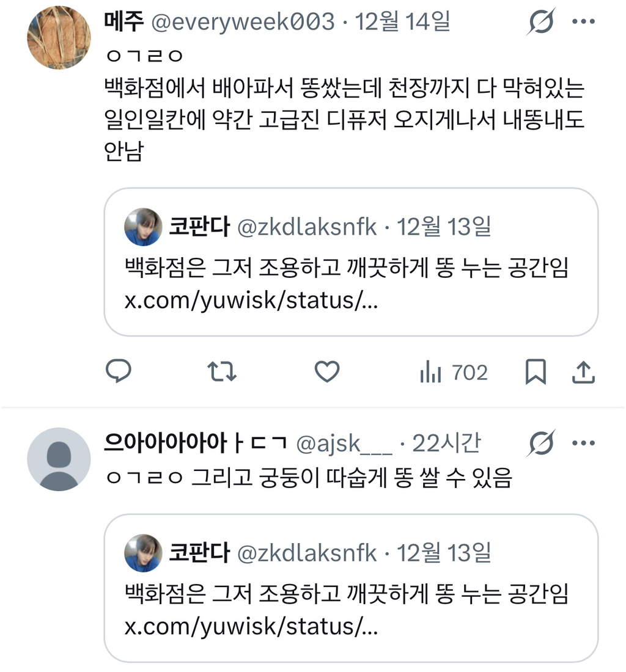Repost 메주's tweet using the retweet icon
Image resolution: width=626 pixels, height=672 pixels.
click(223, 371)
